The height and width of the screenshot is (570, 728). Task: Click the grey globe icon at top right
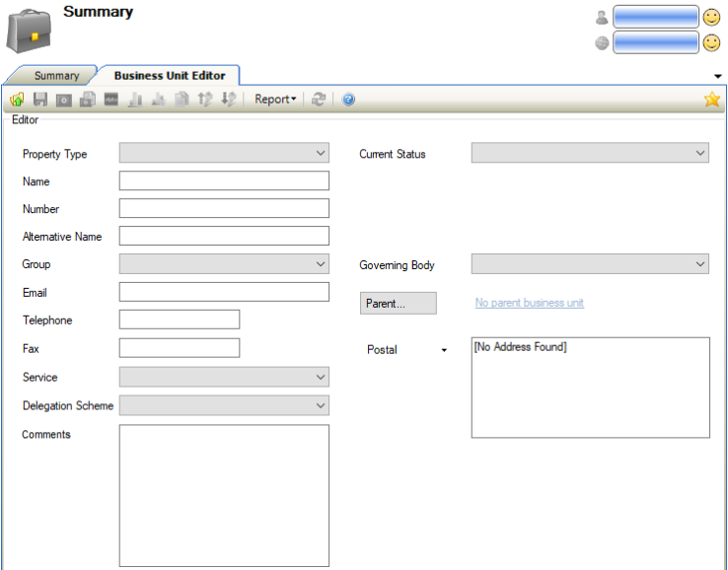click(602, 42)
